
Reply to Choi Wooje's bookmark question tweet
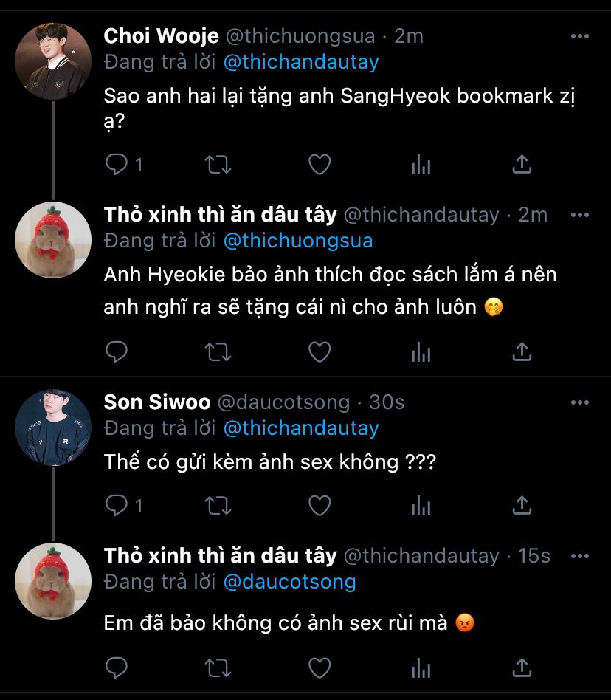coord(117,165)
